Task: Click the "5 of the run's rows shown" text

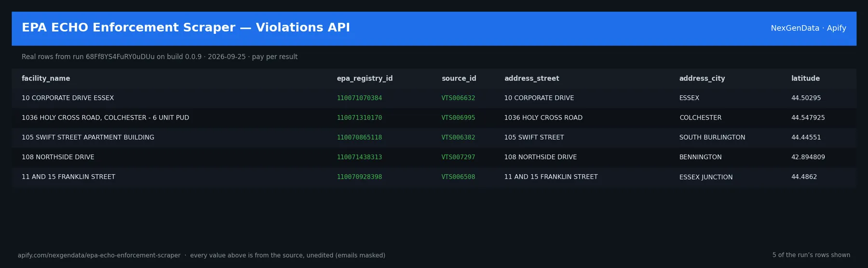Action: 811,255
